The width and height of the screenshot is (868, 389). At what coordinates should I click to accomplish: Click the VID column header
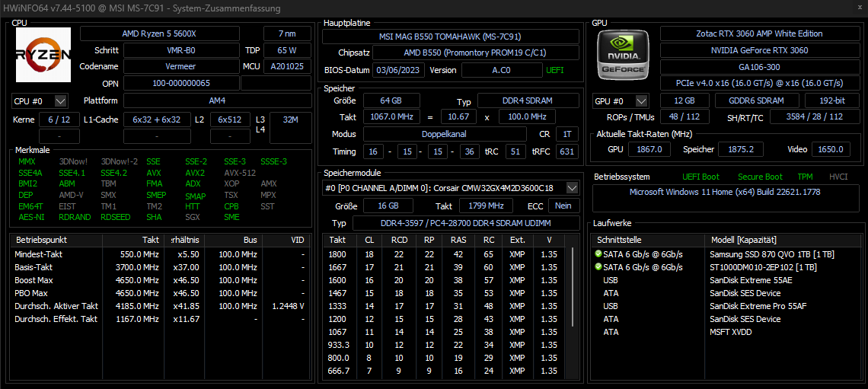click(286, 241)
